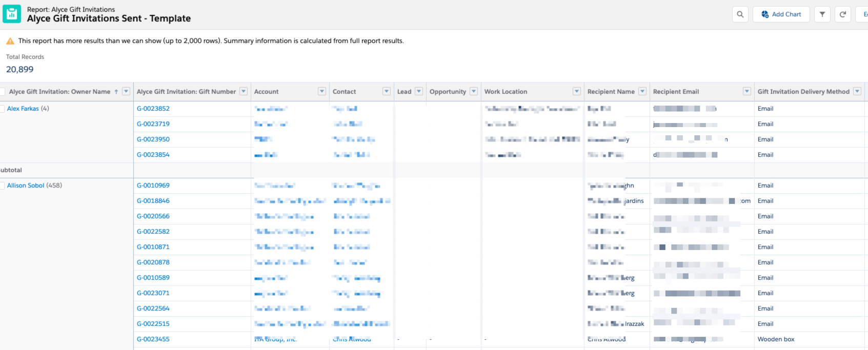Open the Recipient Email column dropdown
The height and width of the screenshot is (350, 868).
[747, 92]
